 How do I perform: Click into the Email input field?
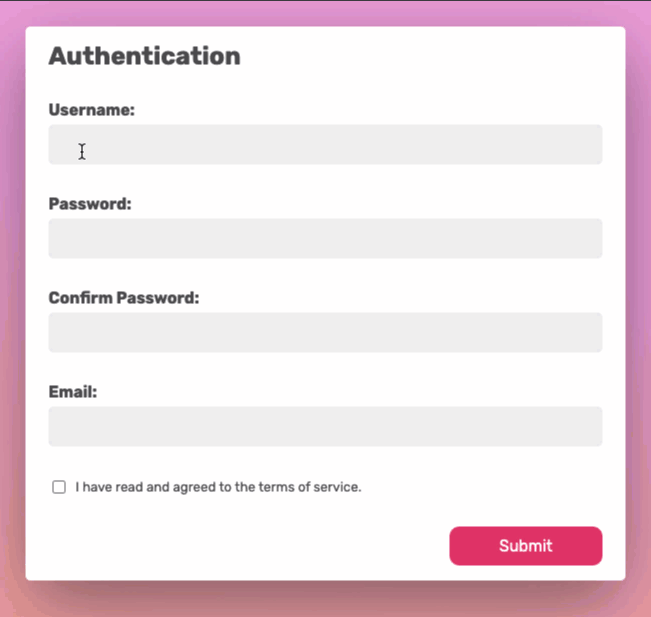pyautogui.click(x=325, y=427)
